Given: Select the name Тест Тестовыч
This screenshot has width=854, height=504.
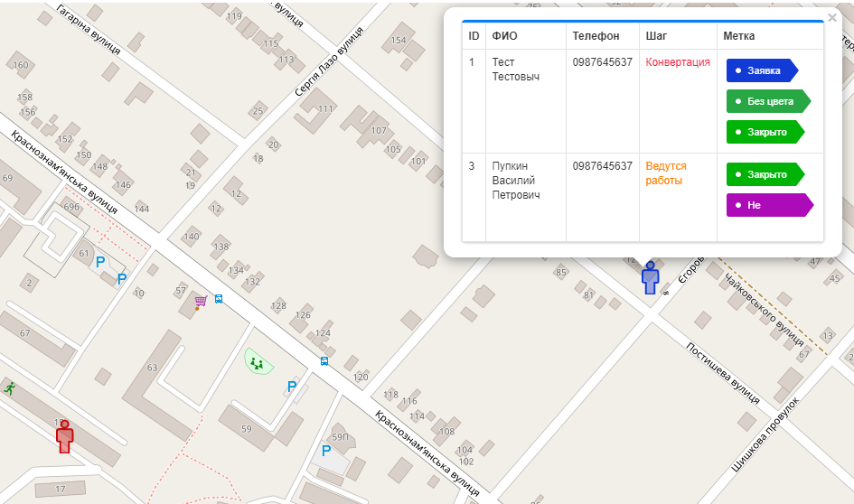Looking at the screenshot, I should (516, 70).
